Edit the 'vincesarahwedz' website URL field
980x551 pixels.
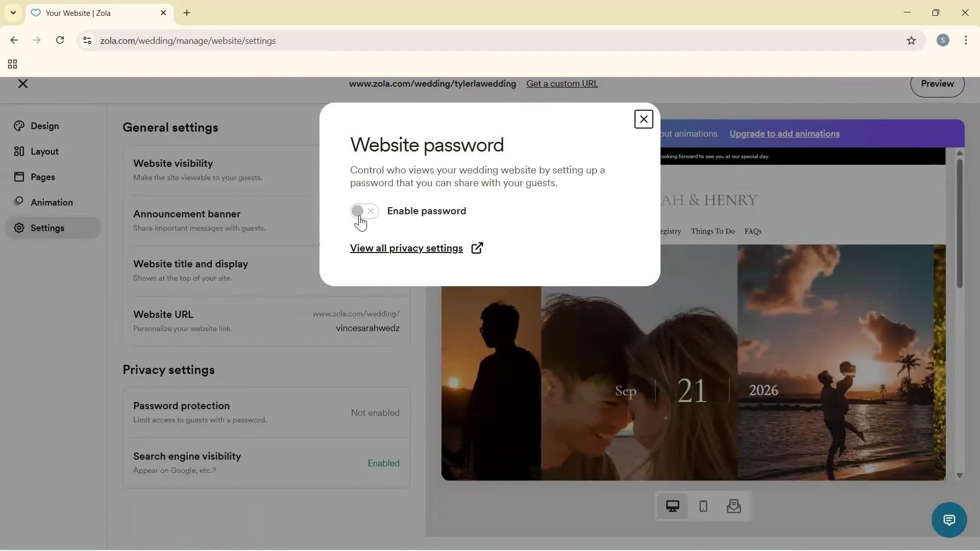pos(367,328)
